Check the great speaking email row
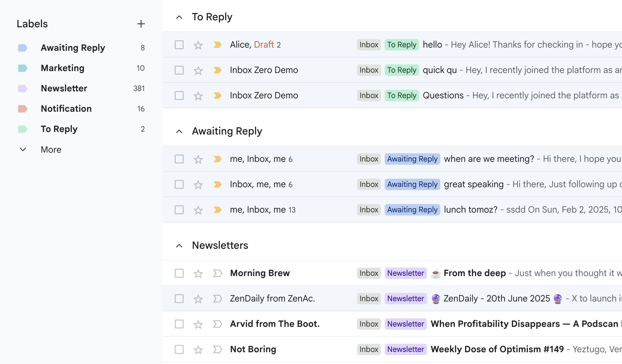Image resolution: width=622 pixels, height=364 pixels. point(179,184)
